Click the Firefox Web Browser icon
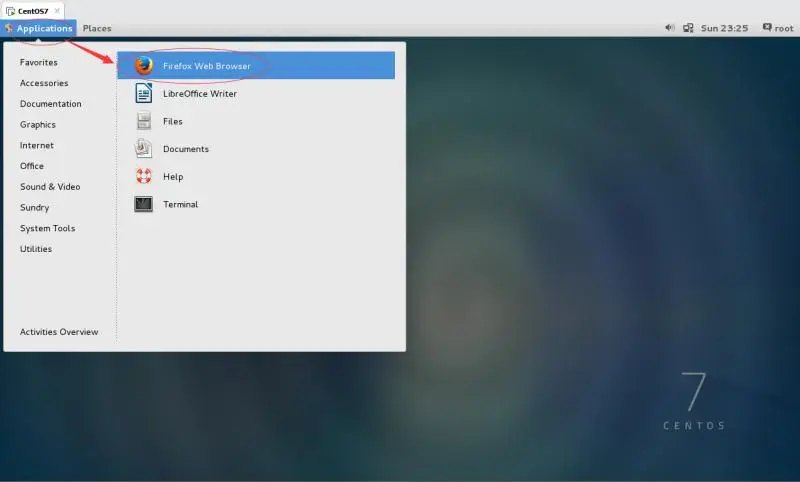The image size is (800, 482). (x=144, y=66)
